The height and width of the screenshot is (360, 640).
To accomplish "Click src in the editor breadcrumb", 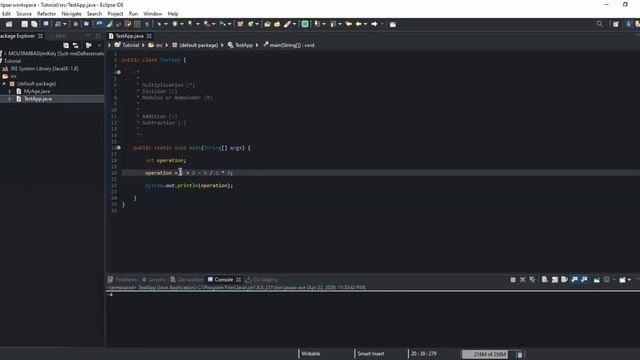I will pos(156,45).
